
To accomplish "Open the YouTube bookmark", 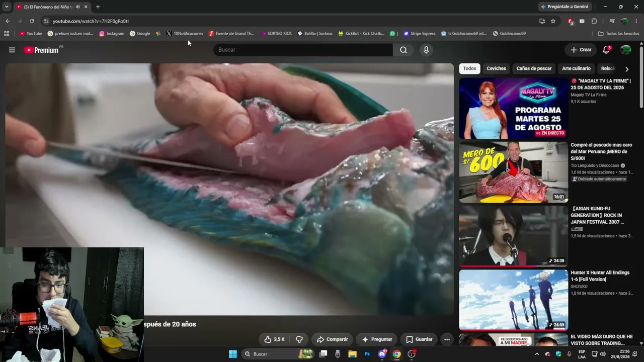I will 31,34.
